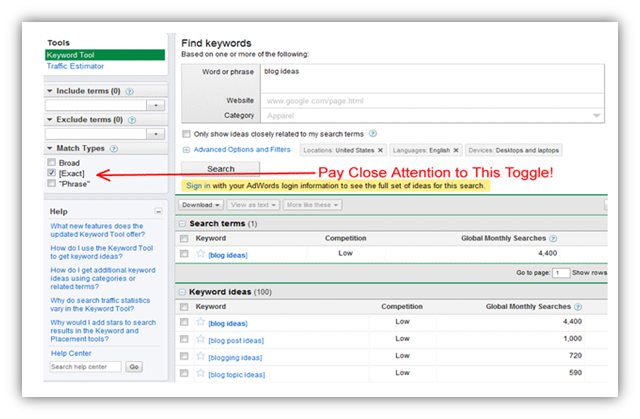This screenshot has height=419, width=640.
Task: Click help icon by Keyword ideas Global Monthly Searches
Action: tap(578, 307)
